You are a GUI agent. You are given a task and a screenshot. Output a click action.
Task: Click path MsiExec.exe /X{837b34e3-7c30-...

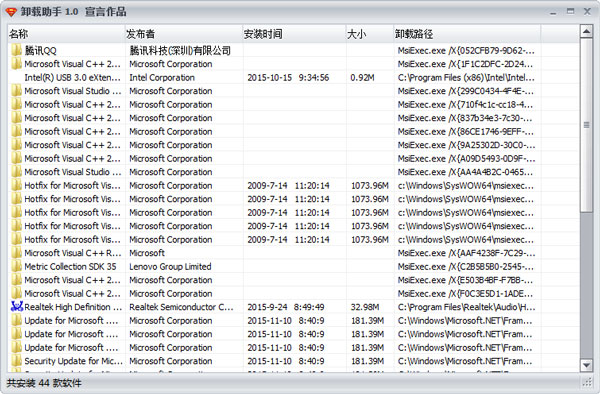pos(465,118)
